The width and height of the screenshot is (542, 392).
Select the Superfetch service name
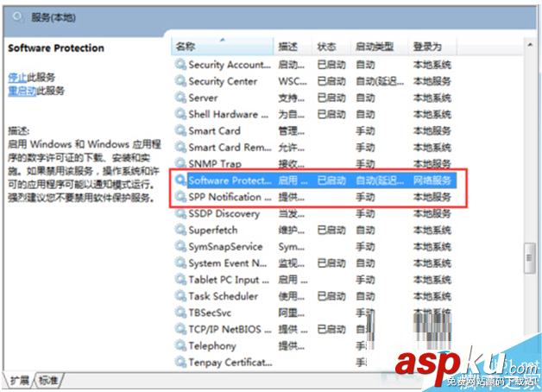click(x=213, y=231)
